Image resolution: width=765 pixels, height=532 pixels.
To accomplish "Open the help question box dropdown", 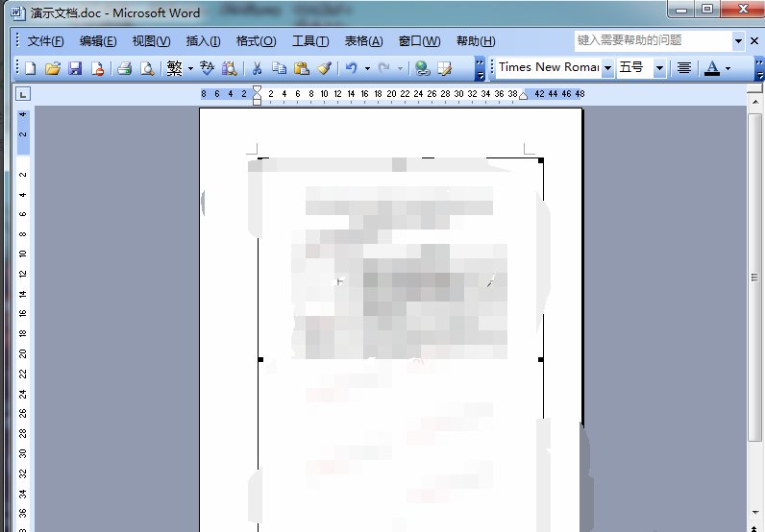I will coord(738,41).
